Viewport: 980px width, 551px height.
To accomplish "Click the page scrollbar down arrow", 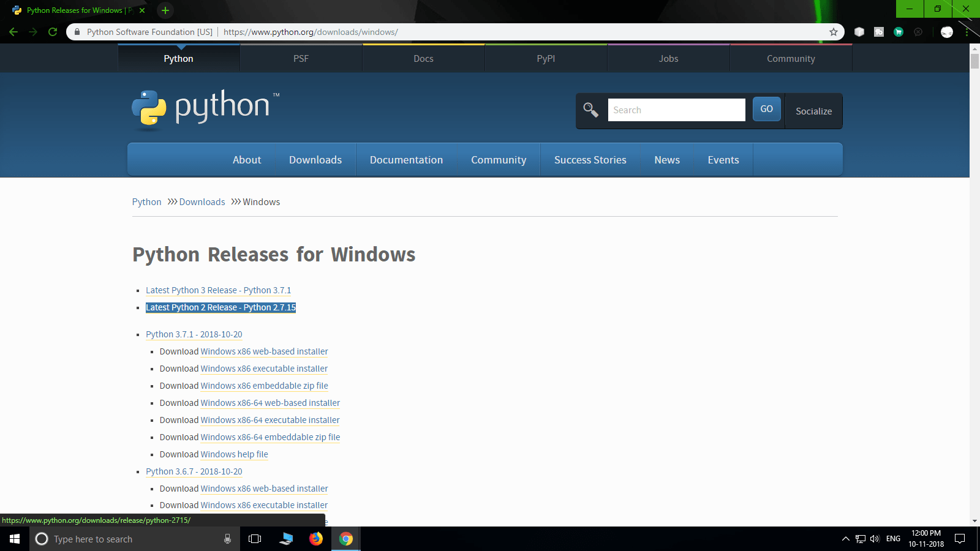I will coord(974,521).
